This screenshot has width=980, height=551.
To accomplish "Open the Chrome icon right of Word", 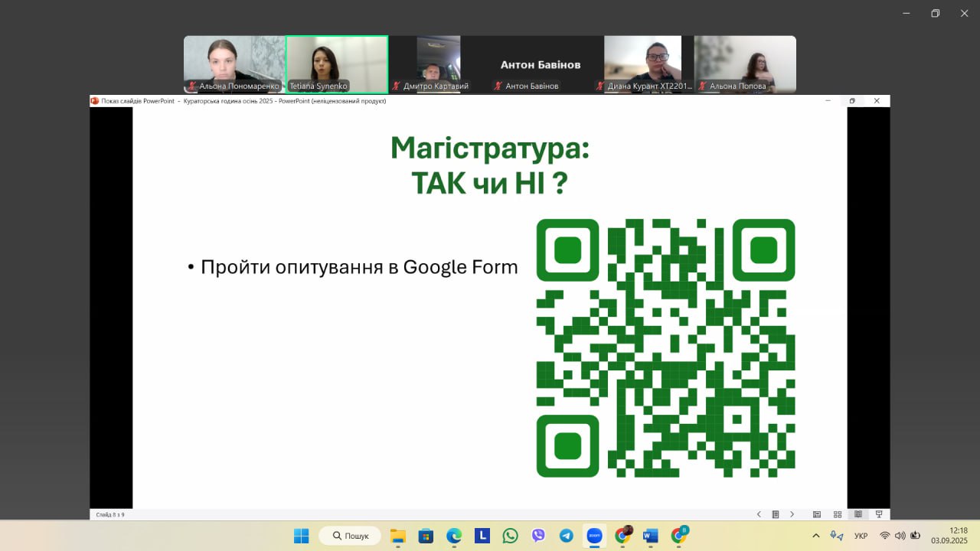I will click(679, 535).
